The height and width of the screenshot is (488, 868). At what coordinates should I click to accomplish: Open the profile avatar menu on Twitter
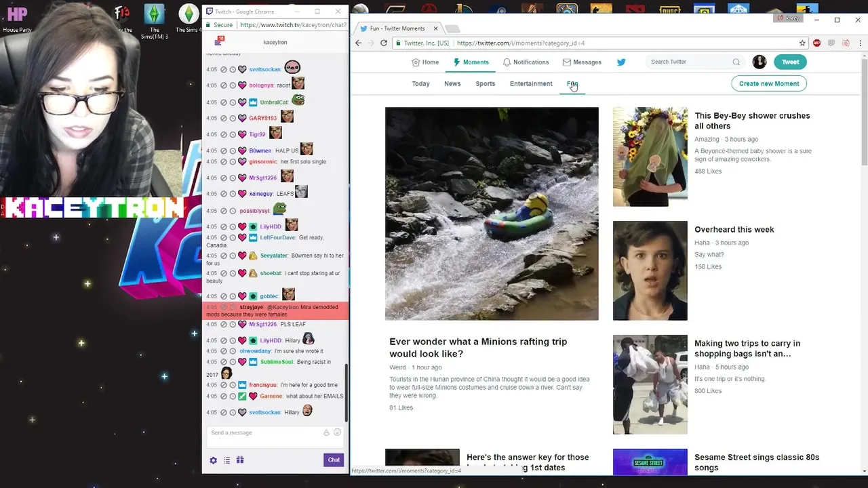click(759, 62)
